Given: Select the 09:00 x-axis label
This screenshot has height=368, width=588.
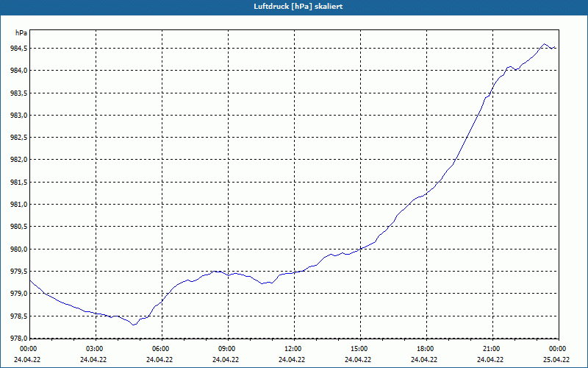Looking at the screenshot, I should pyautogui.click(x=228, y=349).
